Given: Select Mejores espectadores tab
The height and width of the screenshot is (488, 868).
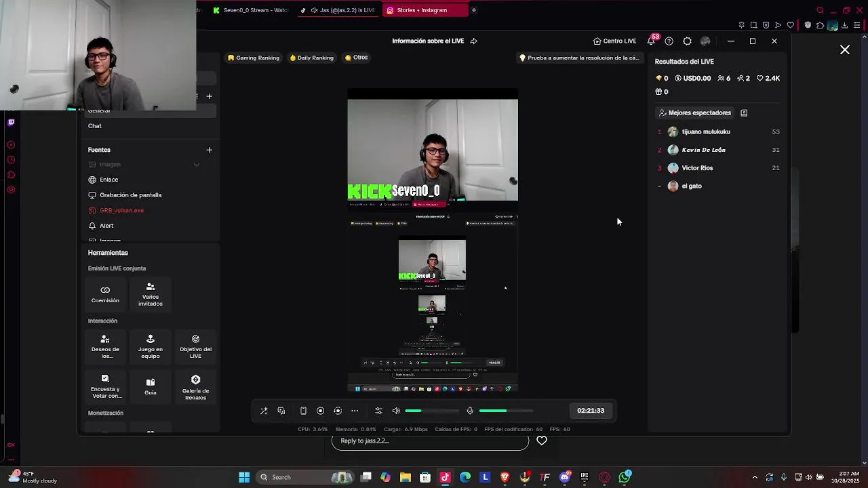Looking at the screenshot, I should pyautogui.click(x=695, y=113).
